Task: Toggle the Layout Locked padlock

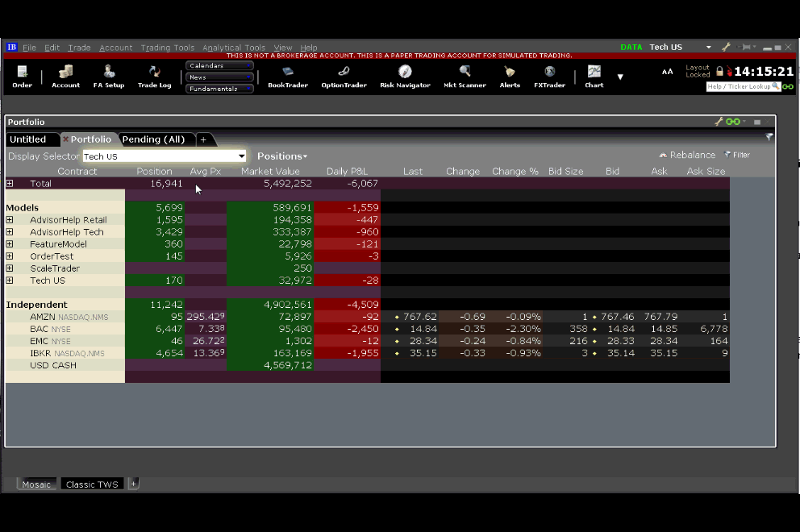Action: (719, 72)
